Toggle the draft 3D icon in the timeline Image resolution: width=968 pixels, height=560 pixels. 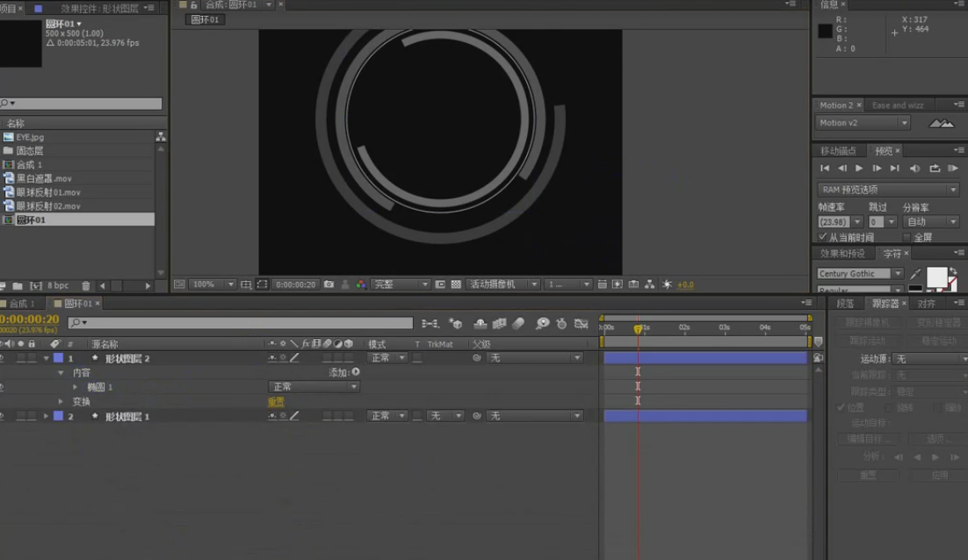click(x=456, y=323)
